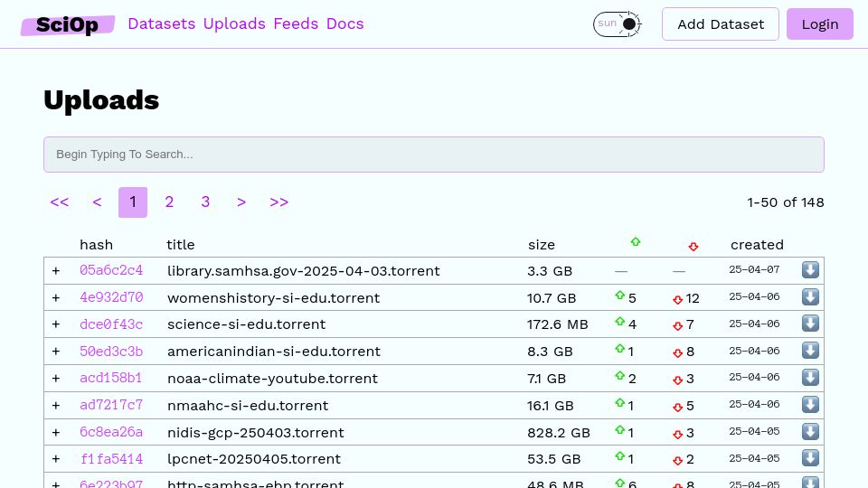
Task: Download science-si-edu.torrent via arrow icon
Action: 810,324
